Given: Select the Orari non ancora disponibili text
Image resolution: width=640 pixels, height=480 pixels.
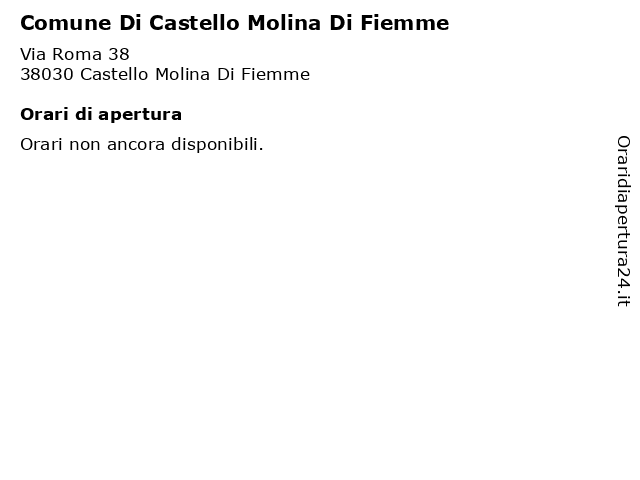Looking at the screenshot, I should 142,144.
